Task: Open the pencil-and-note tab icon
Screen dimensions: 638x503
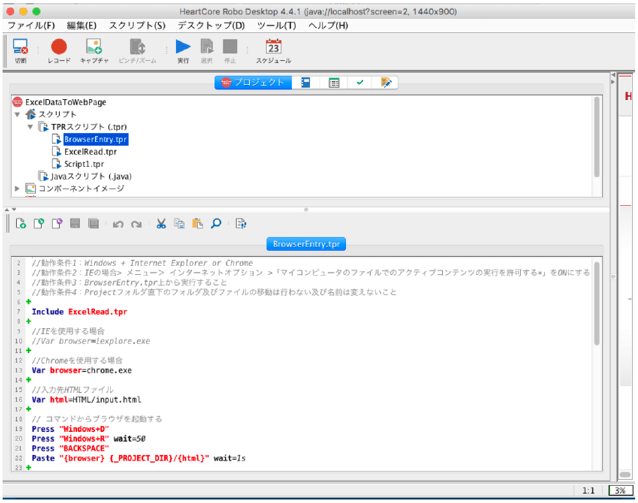Action: click(x=386, y=83)
